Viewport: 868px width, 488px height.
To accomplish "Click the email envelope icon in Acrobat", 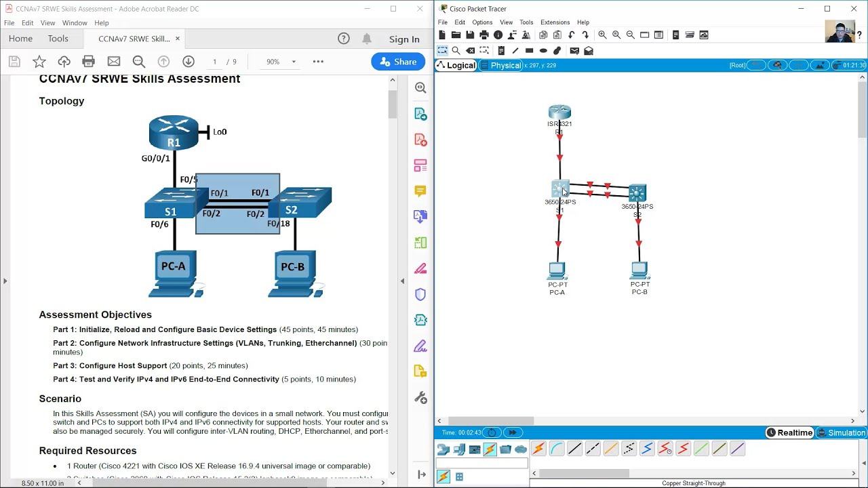I will [113, 62].
